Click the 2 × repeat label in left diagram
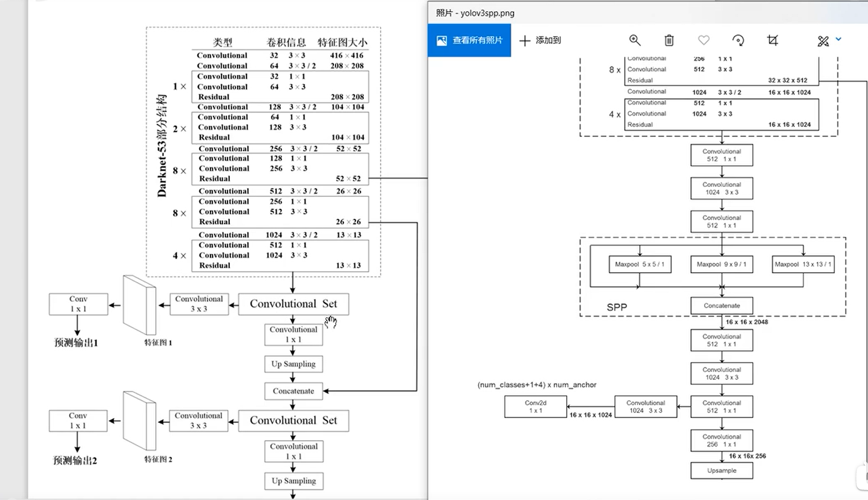The height and width of the screenshot is (500, 868). pos(179,129)
